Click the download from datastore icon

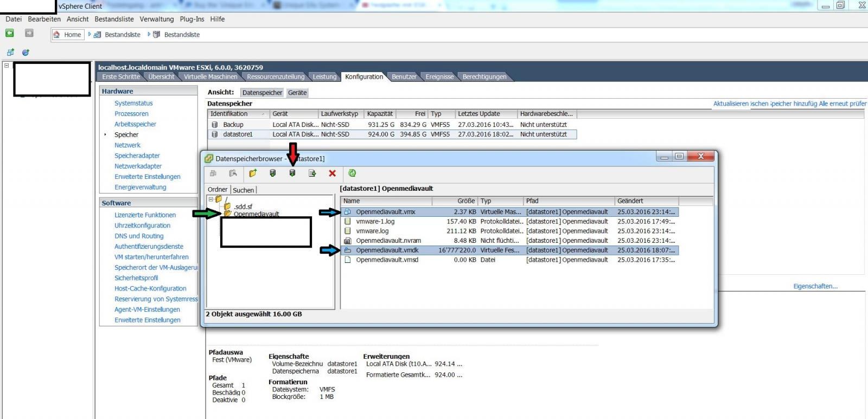292,173
